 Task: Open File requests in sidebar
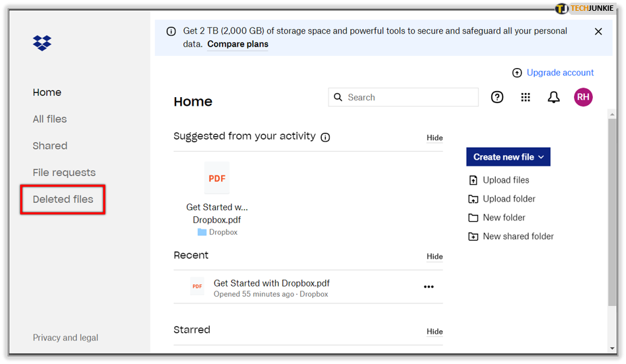tap(64, 173)
